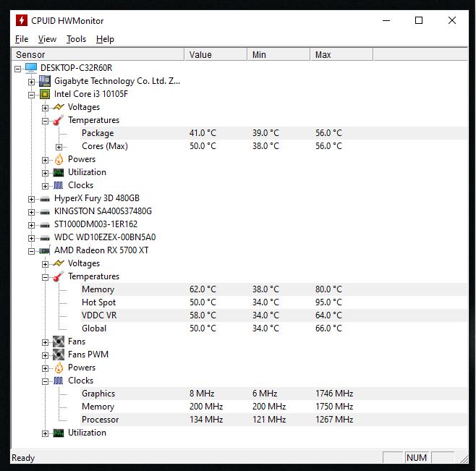Collapse CPU Temperatures under Intel Core i3
Screen dimensions: 476x471
pos(45,121)
